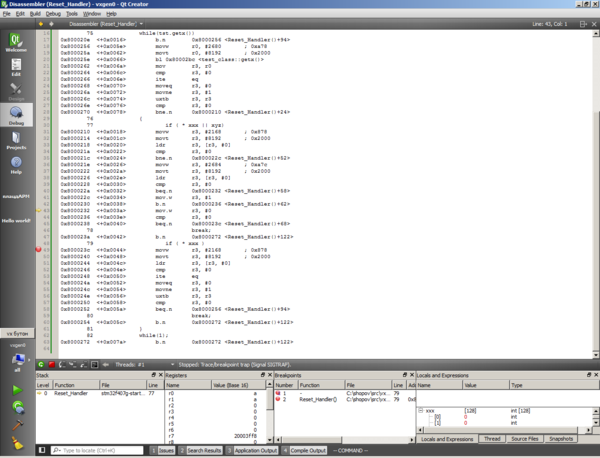Click the broom clean icon
The image size is (600, 458).
coord(18,443)
